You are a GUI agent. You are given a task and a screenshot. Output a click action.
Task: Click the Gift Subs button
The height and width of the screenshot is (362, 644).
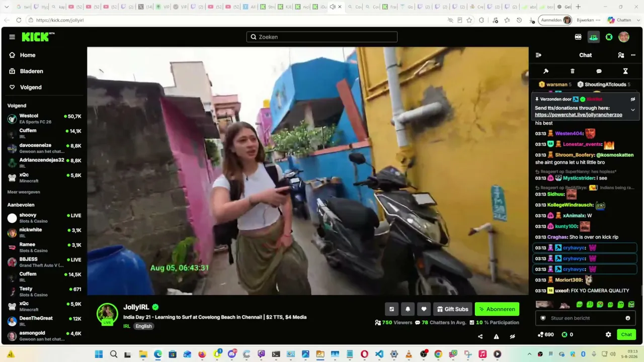pos(453,309)
